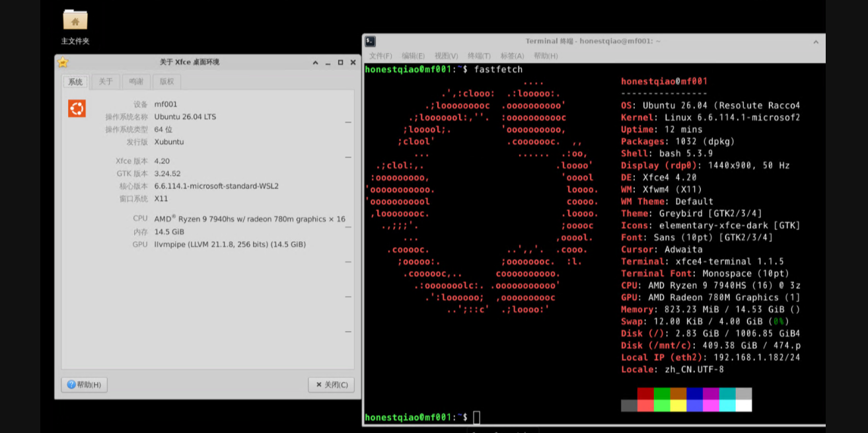
Task: Click the Display (rdp0) 1440x900 line
Action: [x=705, y=165]
